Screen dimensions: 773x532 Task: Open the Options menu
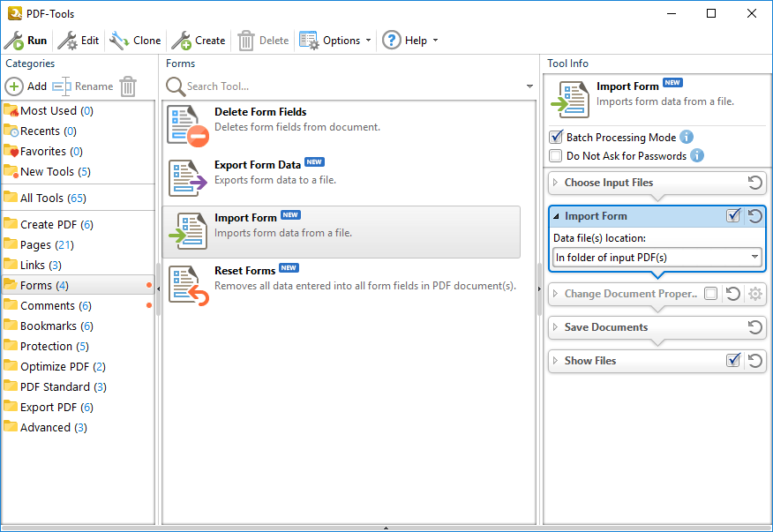[x=335, y=41]
